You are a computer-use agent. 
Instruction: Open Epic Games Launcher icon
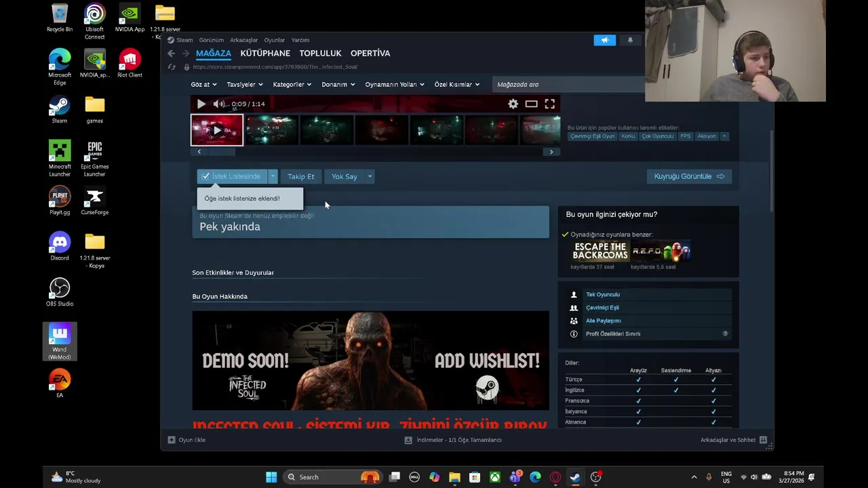click(95, 159)
